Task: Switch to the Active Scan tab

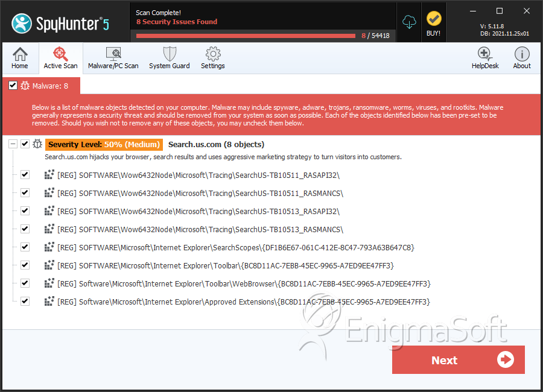Action: pyautogui.click(x=60, y=58)
